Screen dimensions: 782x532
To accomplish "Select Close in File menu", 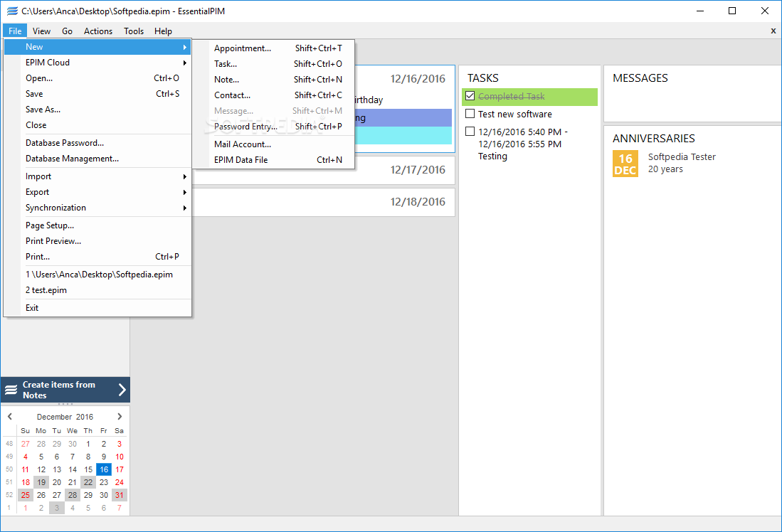I will click(97, 125).
